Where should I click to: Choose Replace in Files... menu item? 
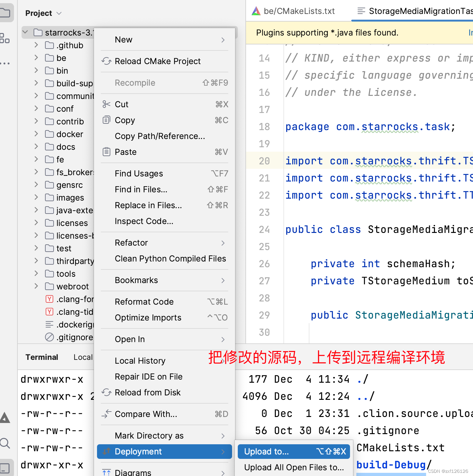click(165, 205)
